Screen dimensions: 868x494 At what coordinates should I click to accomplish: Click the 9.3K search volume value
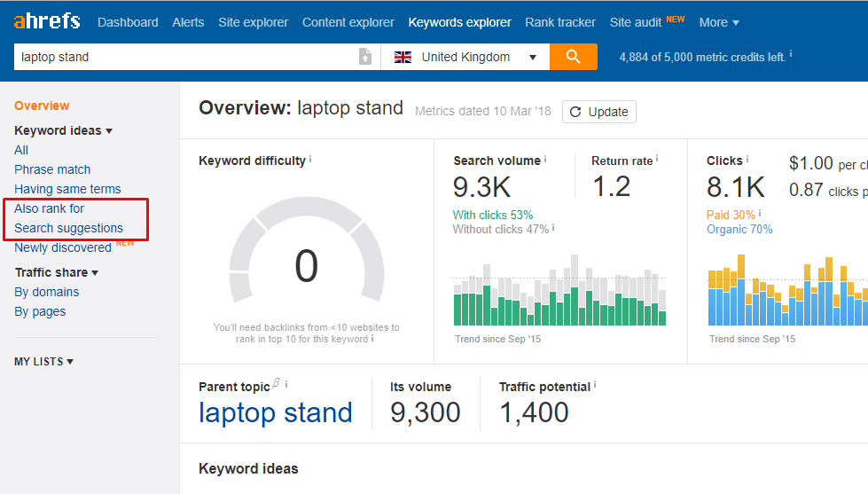tap(481, 187)
